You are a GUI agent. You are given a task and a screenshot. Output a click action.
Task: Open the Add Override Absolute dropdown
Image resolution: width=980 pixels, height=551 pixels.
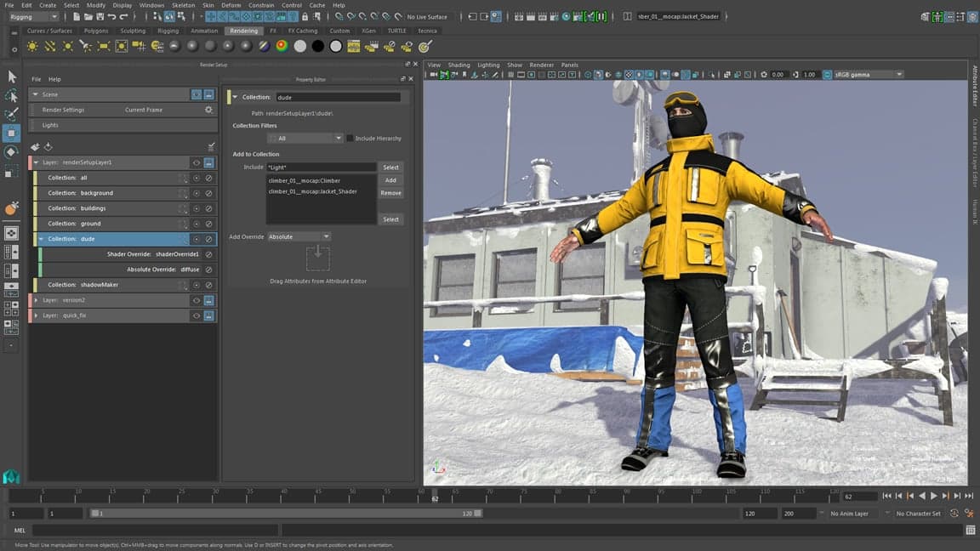[x=299, y=236]
